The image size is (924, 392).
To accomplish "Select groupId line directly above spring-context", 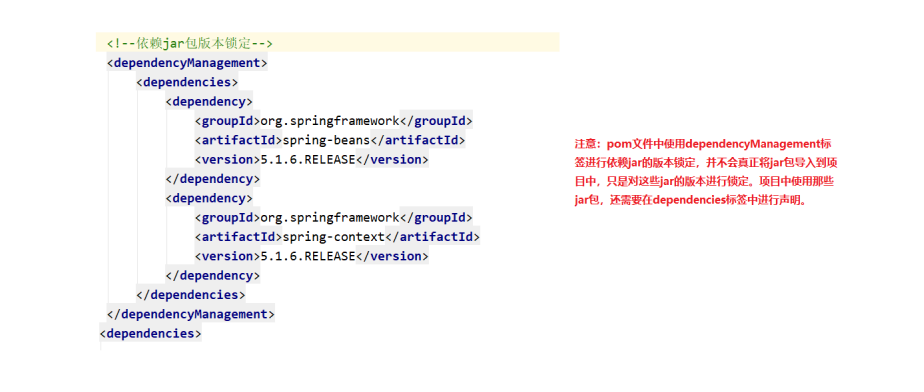I will pos(334,218).
